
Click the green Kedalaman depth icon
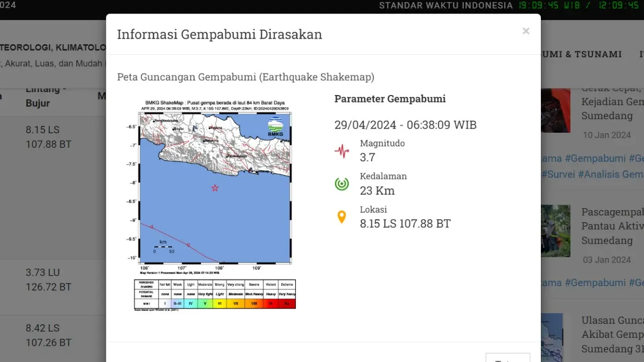(x=342, y=184)
